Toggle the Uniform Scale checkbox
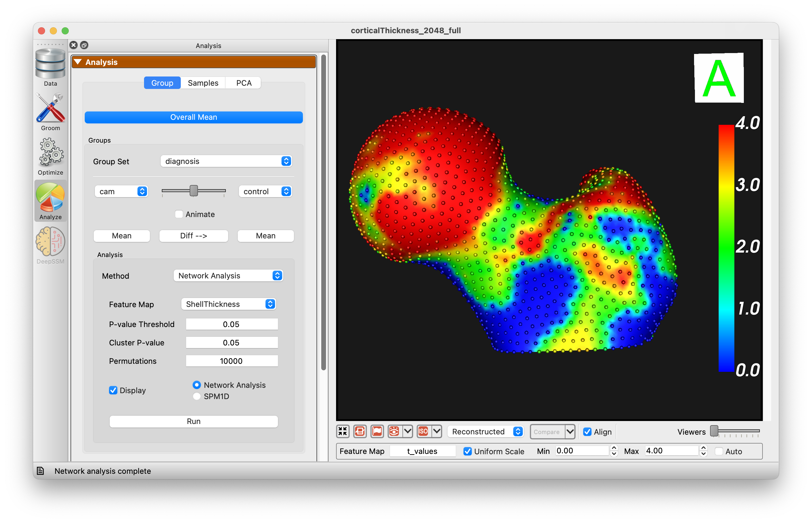The width and height of the screenshot is (812, 523). [x=467, y=451]
